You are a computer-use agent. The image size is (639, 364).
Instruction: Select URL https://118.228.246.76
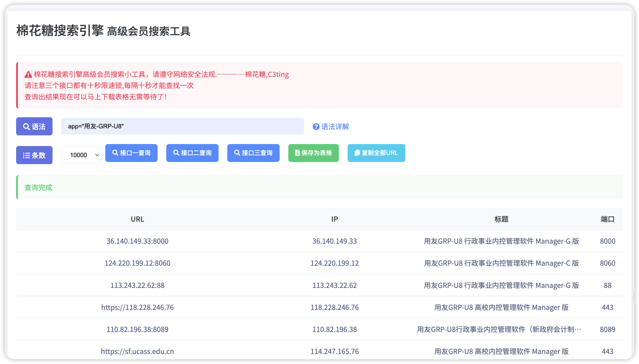click(x=138, y=307)
